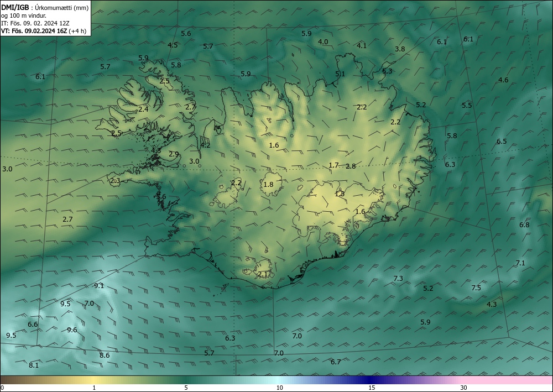The height and width of the screenshot is (392, 553).
Task: Click the '4.6' precipitation value
Action: [x=503, y=80]
